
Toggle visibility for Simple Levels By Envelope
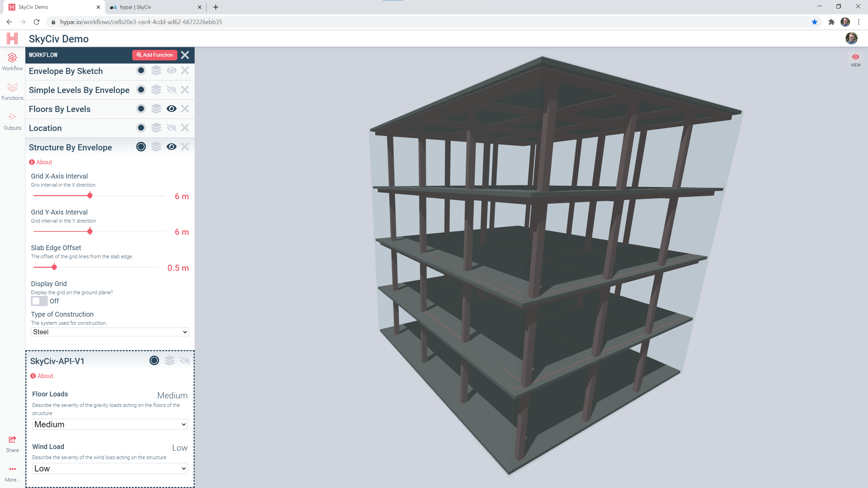[x=171, y=90]
